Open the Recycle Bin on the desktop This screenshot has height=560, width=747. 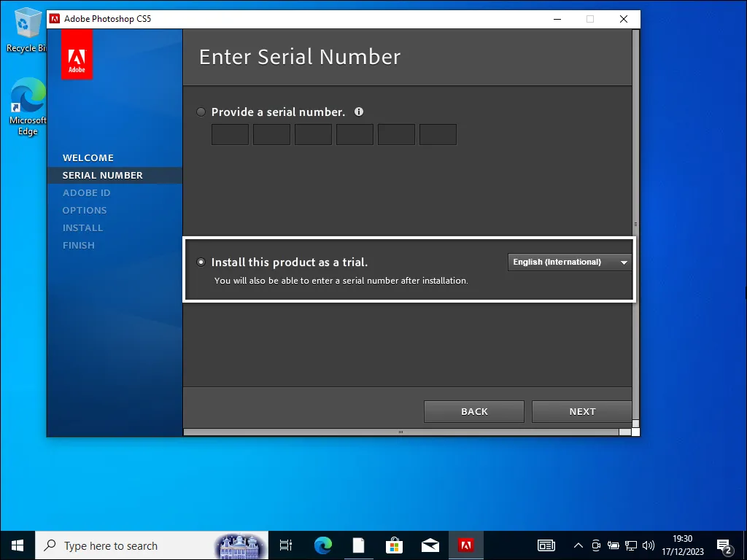click(x=26, y=26)
